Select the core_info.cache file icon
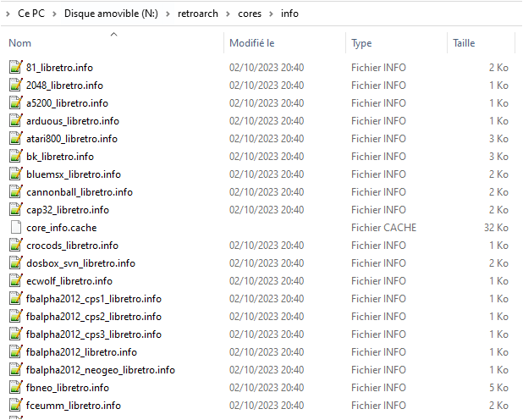523x420 pixels. [15, 227]
